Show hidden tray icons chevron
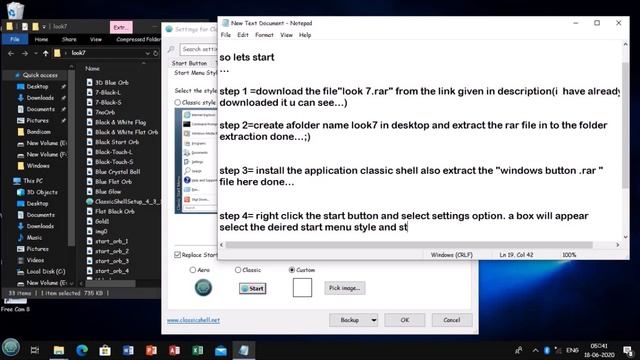 pos(535,350)
